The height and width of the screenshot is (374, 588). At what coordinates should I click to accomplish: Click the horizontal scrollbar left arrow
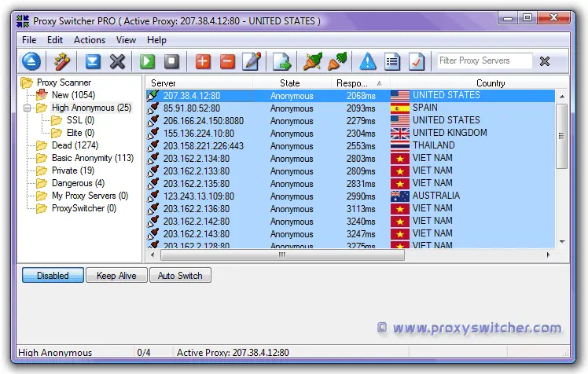pyautogui.click(x=153, y=255)
